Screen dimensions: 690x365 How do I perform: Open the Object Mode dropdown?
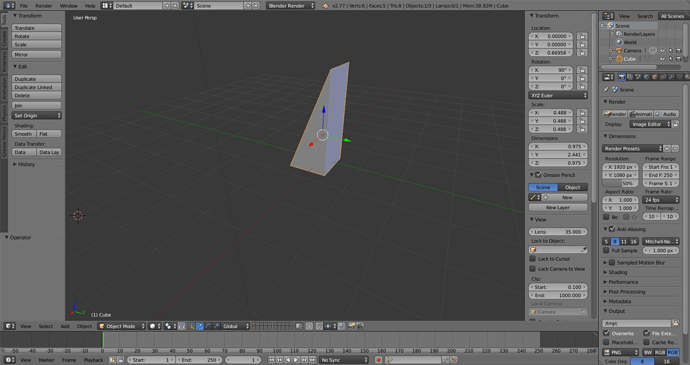(x=121, y=326)
